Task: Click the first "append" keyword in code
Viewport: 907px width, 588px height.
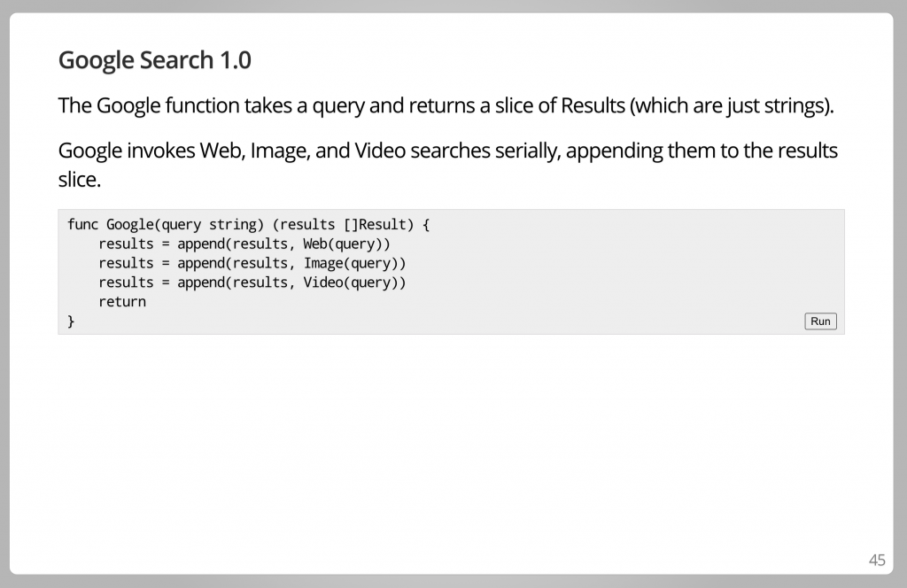Action: 201,244
